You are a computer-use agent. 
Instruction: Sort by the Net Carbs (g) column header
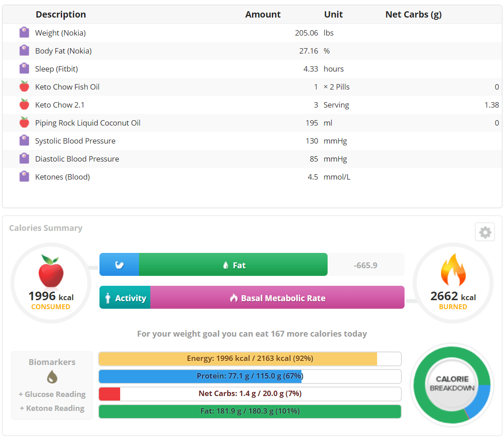point(414,14)
